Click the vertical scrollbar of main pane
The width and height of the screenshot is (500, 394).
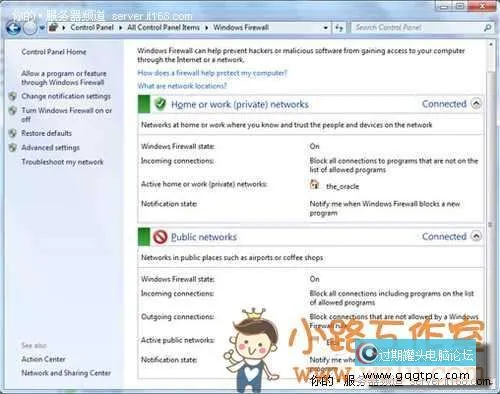(490, 213)
